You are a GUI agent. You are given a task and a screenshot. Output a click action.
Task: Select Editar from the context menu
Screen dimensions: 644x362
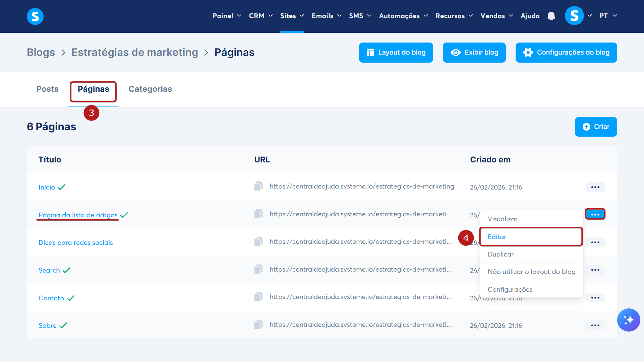[x=497, y=237]
